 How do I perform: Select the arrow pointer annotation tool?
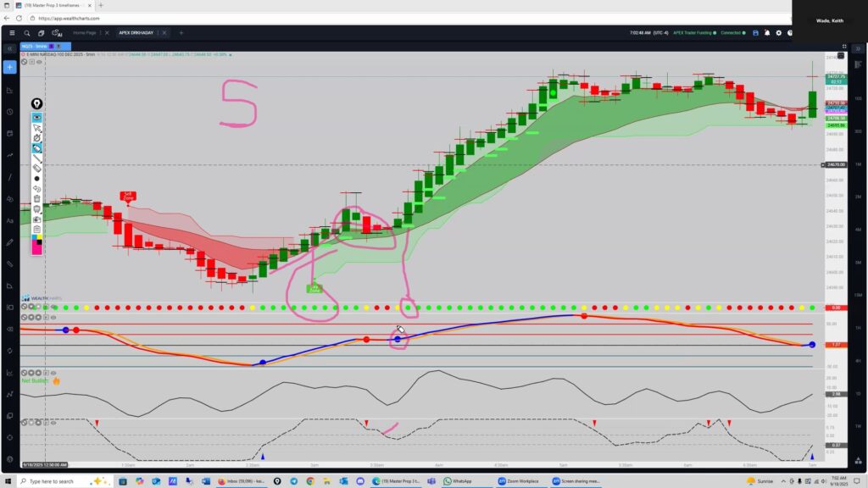coord(37,127)
